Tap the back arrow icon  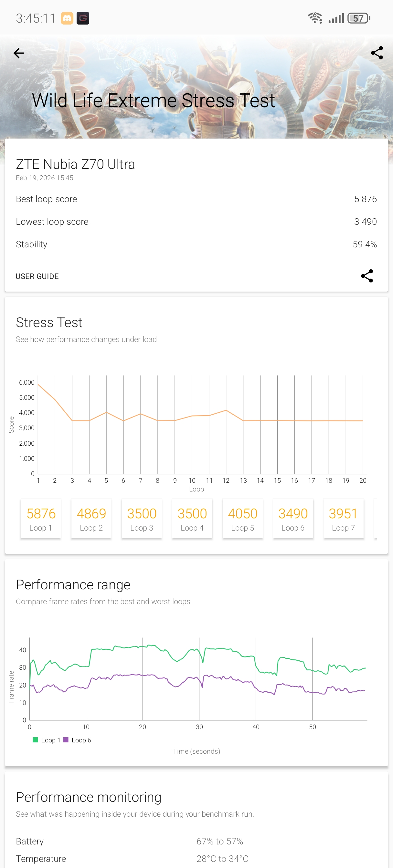coord(18,53)
